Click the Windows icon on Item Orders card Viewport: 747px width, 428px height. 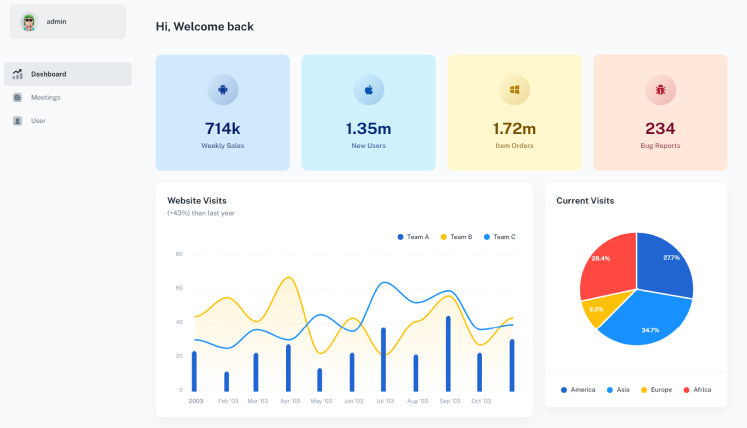point(515,90)
